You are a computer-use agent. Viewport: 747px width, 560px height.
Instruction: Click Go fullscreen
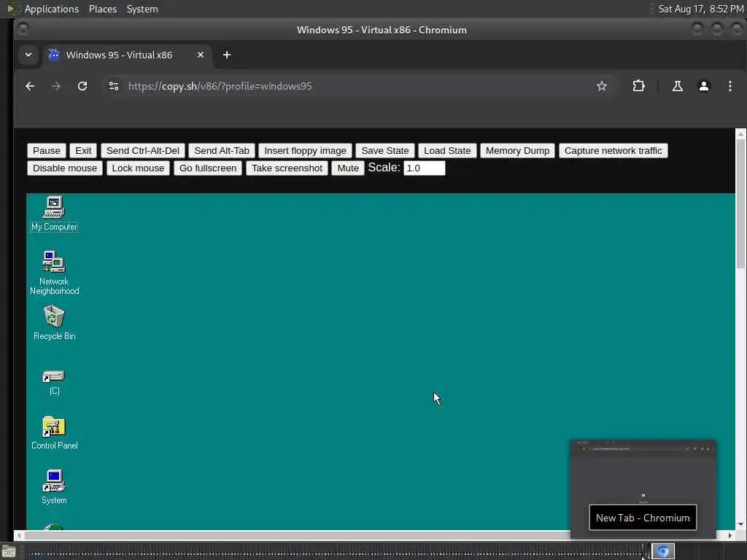pos(208,168)
